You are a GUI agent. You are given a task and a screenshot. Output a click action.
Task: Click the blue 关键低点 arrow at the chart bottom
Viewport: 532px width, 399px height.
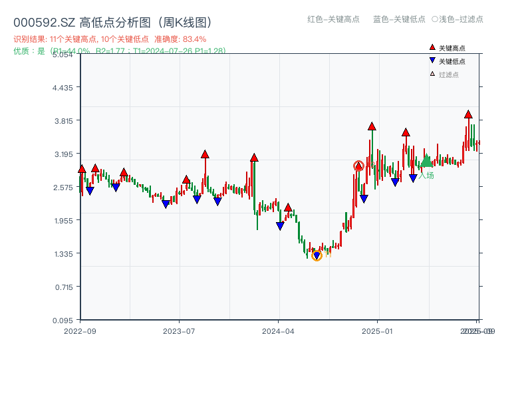(317, 254)
